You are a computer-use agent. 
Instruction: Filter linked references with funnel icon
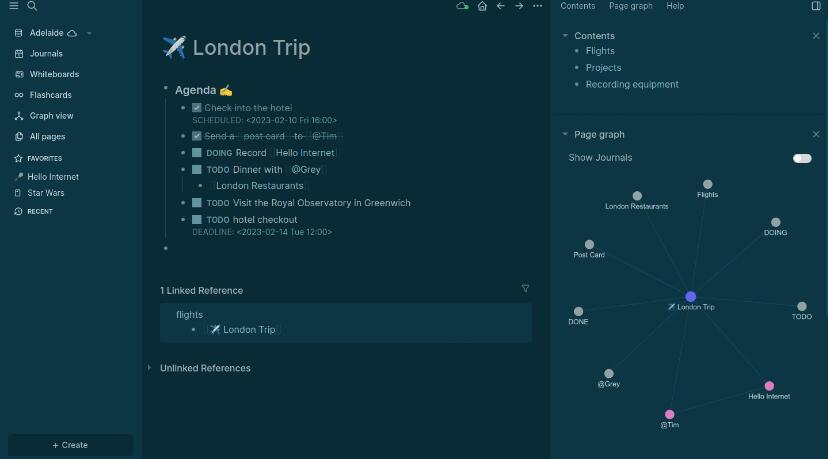click(525, 288)
